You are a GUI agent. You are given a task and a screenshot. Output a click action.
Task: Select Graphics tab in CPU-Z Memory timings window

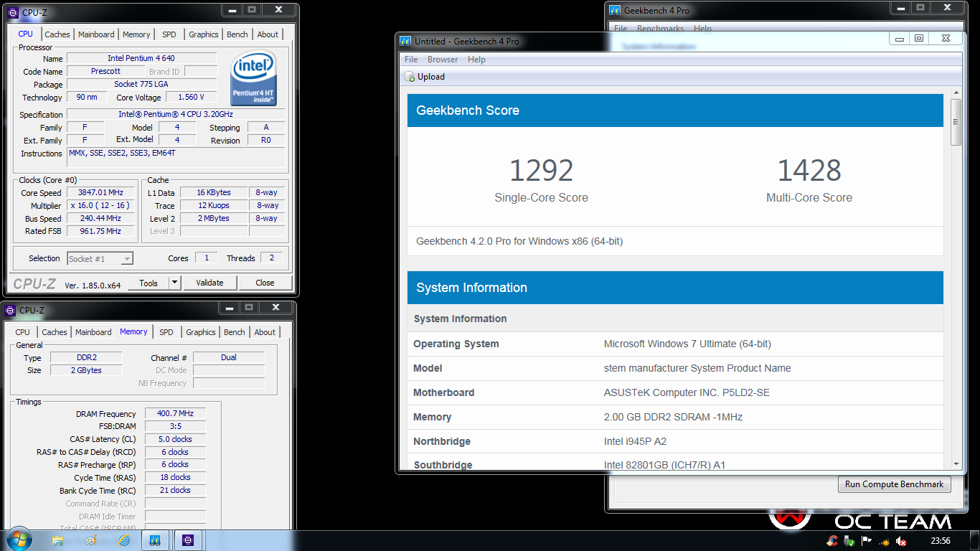(201, 332)
